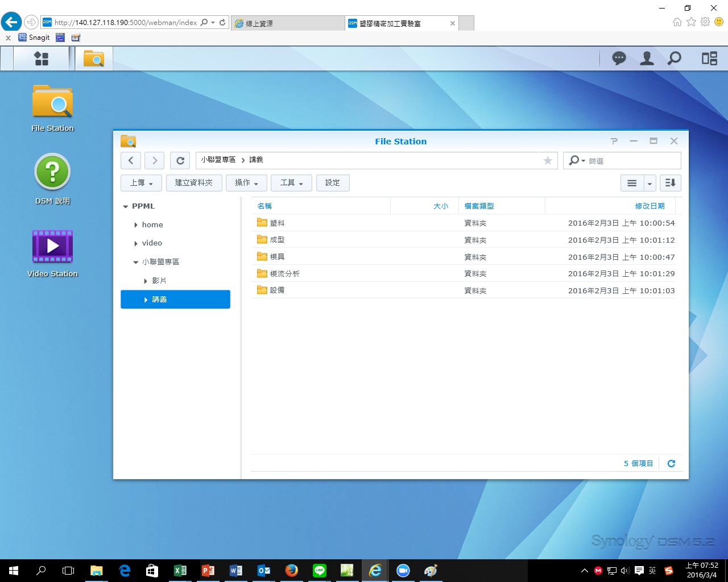
Task: Click 小聯盟專區 in the path breadcrumb
Action: (218, 160)
